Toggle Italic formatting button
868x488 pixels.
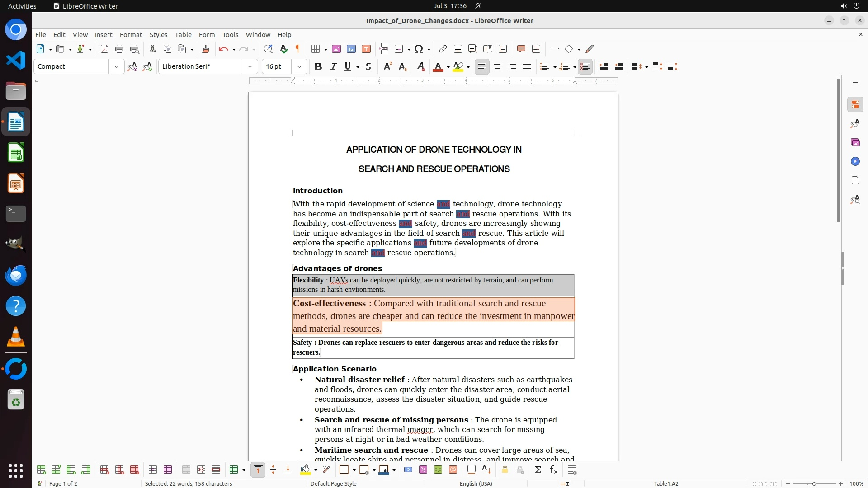point(333,66)
